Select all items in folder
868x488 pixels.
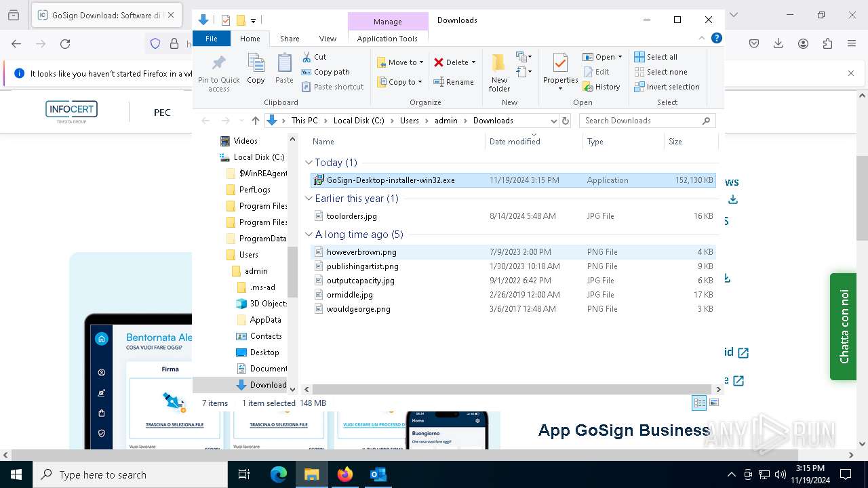click(x=656, y=57)
